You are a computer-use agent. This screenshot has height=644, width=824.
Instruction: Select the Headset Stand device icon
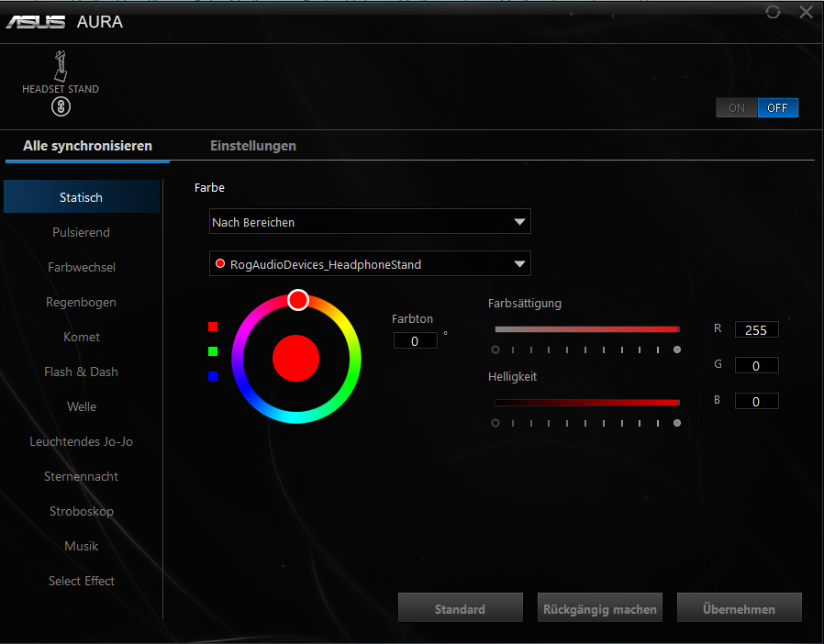tap(61, 66)
